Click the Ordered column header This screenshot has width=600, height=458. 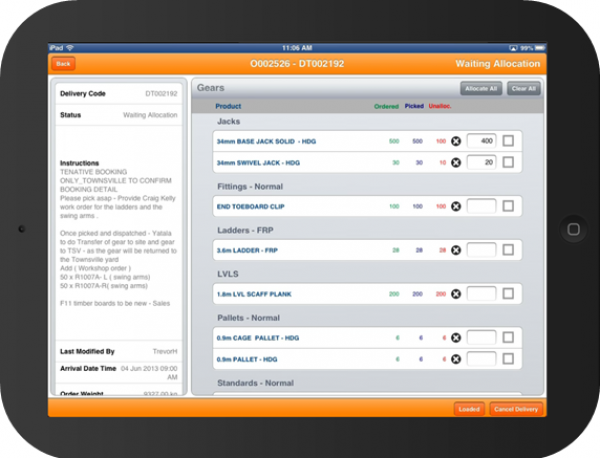tap(386, 106)
